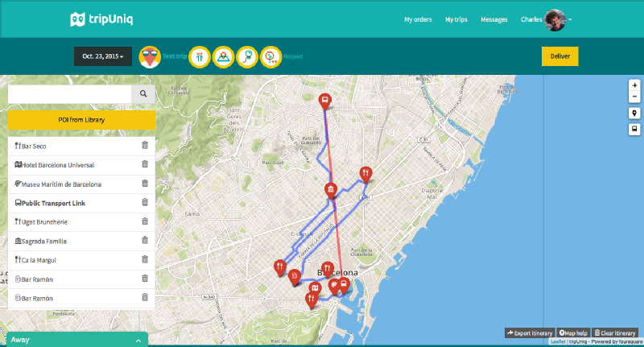
Task: Open the Leaflet attribution link
Action: pyautogui.click(x=558, y=341)
